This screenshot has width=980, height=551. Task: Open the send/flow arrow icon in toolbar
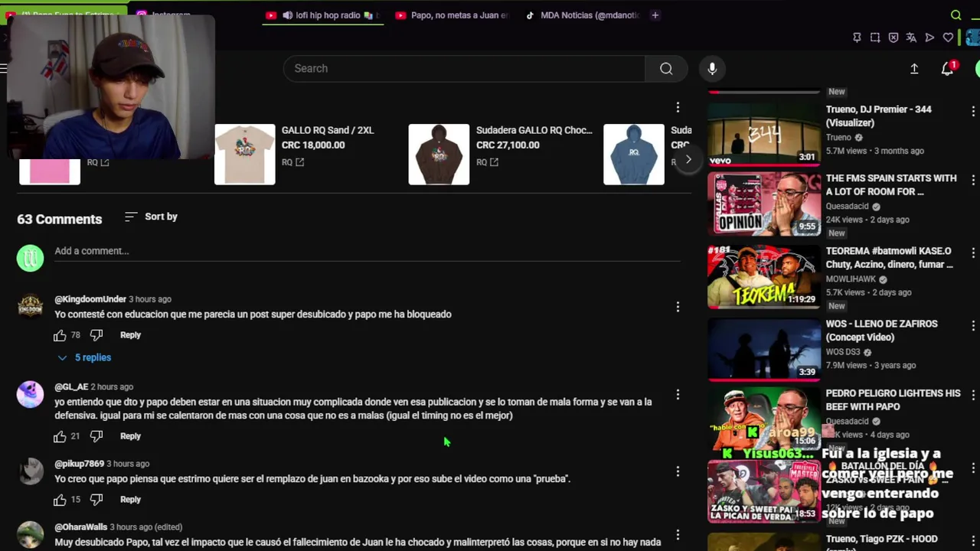coord(929,37)
